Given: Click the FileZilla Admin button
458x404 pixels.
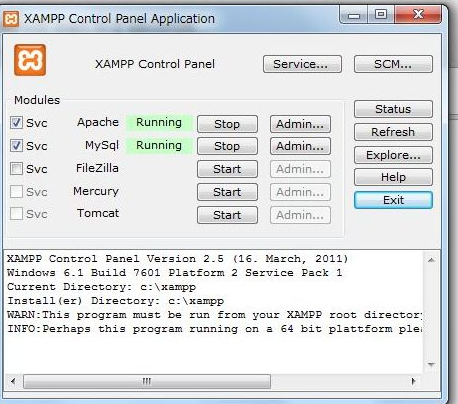Looking at the screenshot, I should [300, 169].
